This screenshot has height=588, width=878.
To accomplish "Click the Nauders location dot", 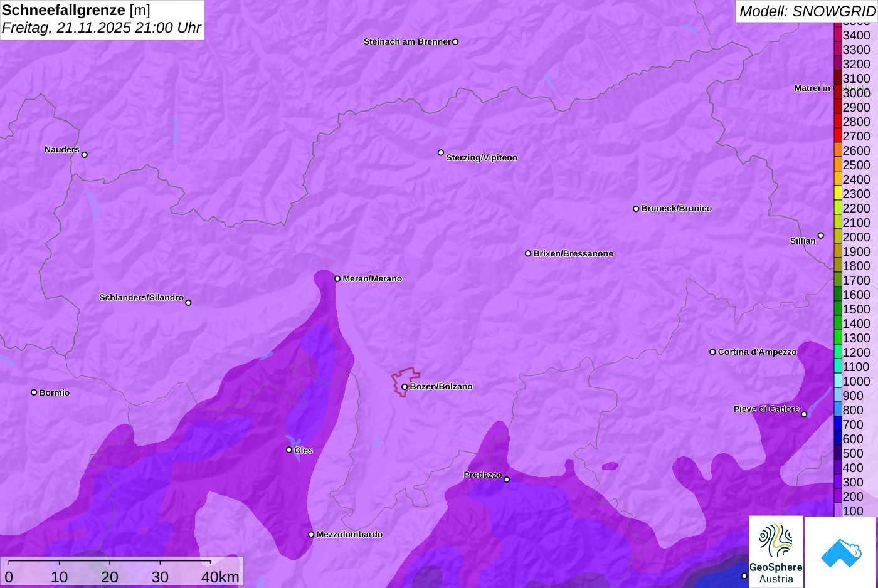I will pyautogui.click(x=85, y=155).
